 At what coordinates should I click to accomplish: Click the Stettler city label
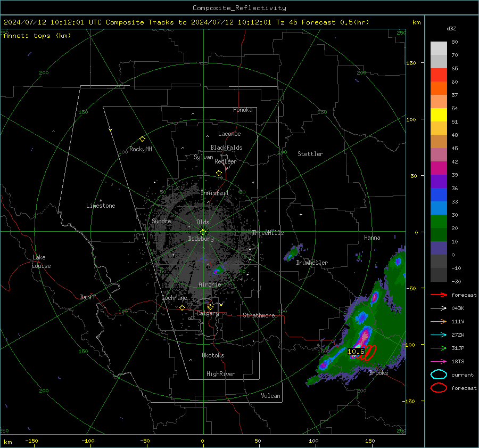(x=310, y=154)
